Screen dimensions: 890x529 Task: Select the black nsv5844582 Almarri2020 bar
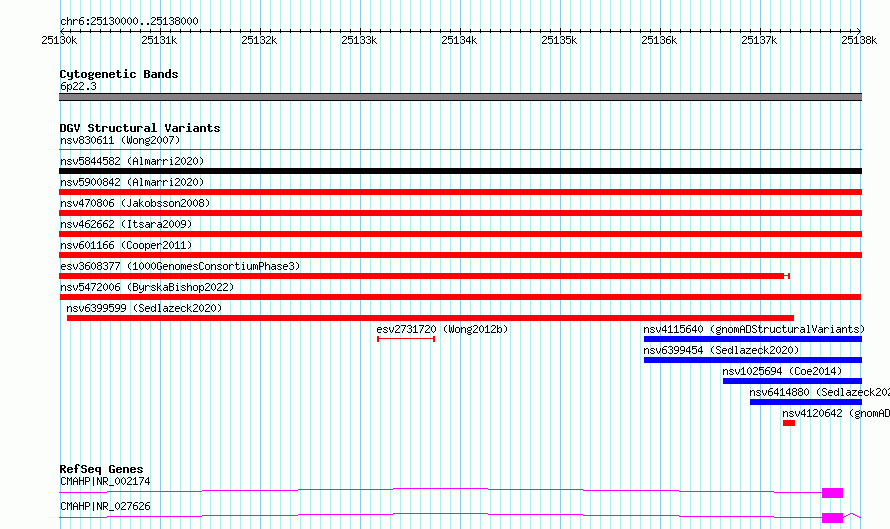(460, 171)
